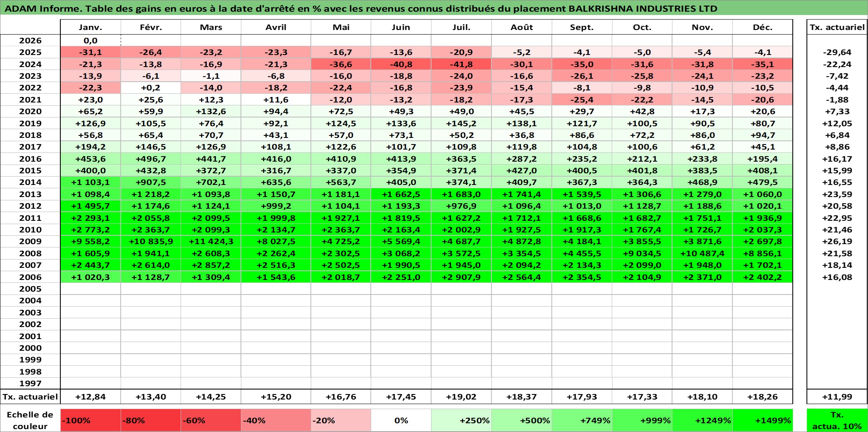Click the 'Echelle de couleur' legend label
The image size is (868, 432).
(x=30, y=420)
